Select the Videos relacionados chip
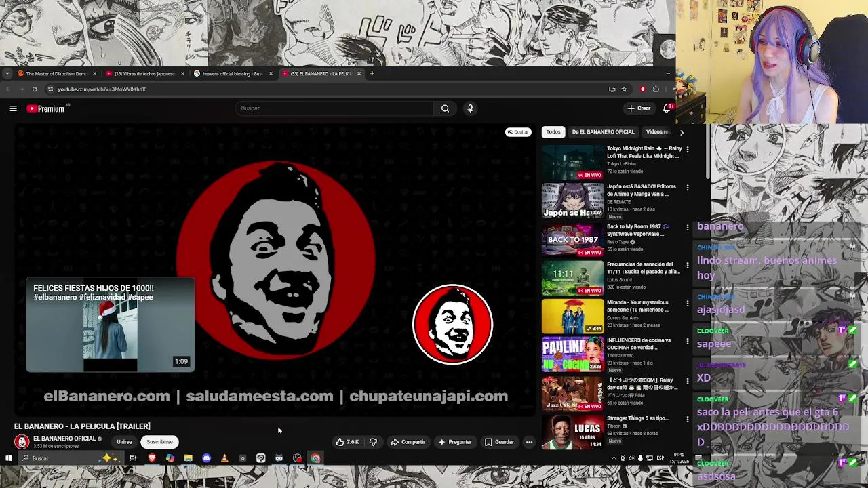868x488 pixels. point(658,132)
